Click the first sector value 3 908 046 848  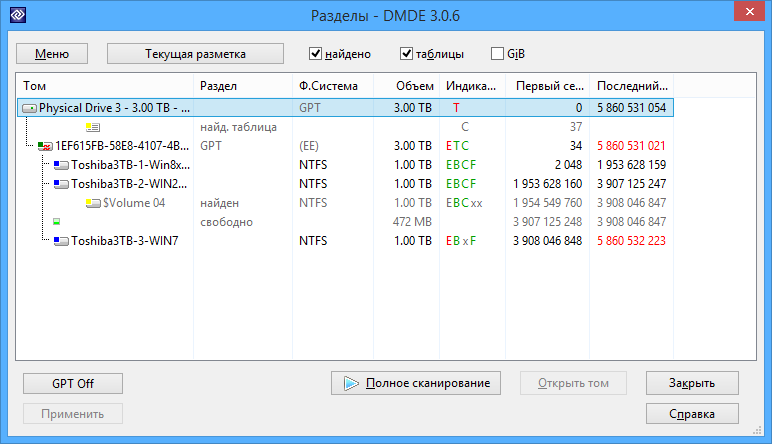pyautogui.click(x=547, y=241)
